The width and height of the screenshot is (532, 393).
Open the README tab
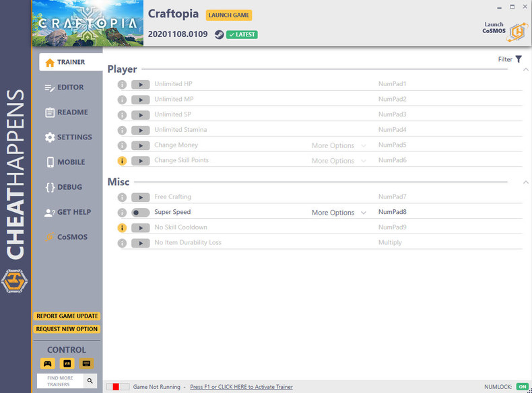(67, 112)
